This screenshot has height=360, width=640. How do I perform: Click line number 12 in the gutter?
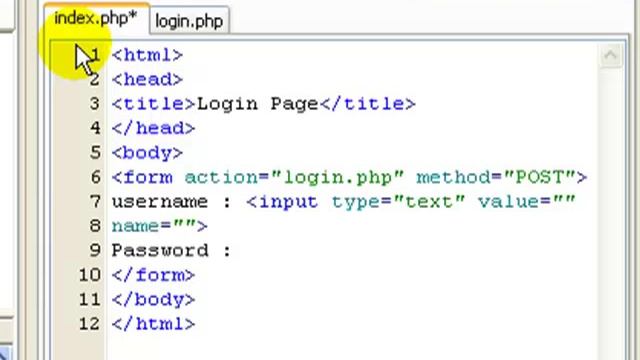coord(90,324)
